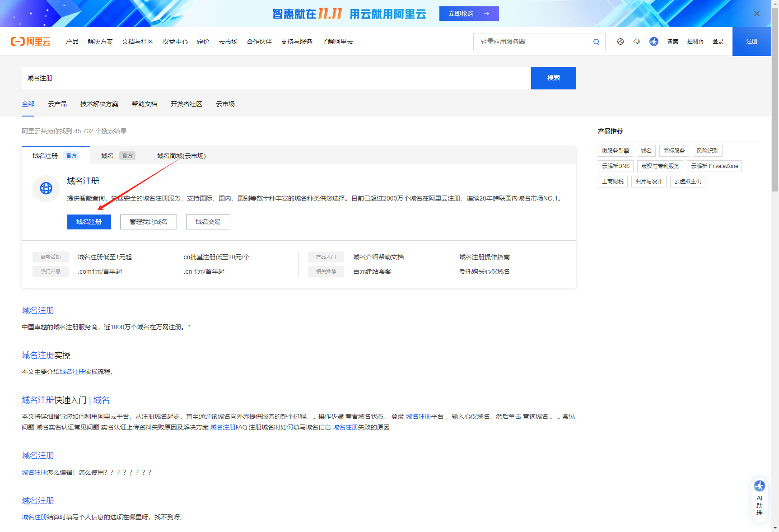Click 域名 recommendation tag

coord(646,151)
